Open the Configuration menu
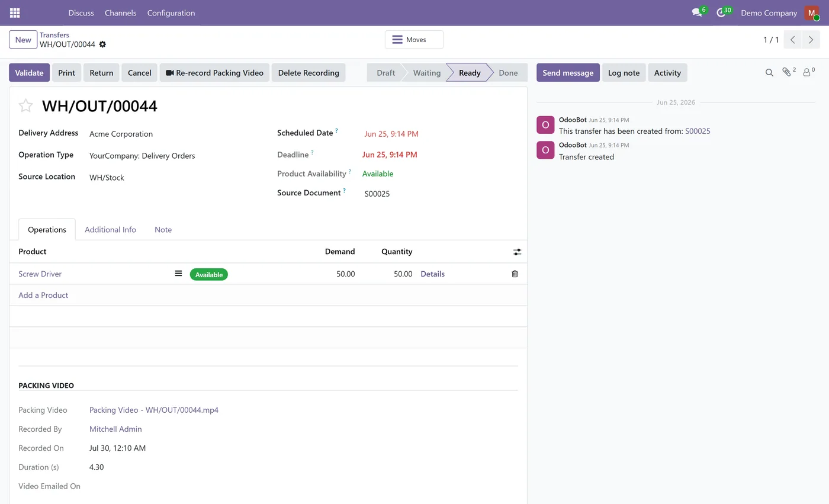This screenshot has height=504, width=829. click(171, 12)
